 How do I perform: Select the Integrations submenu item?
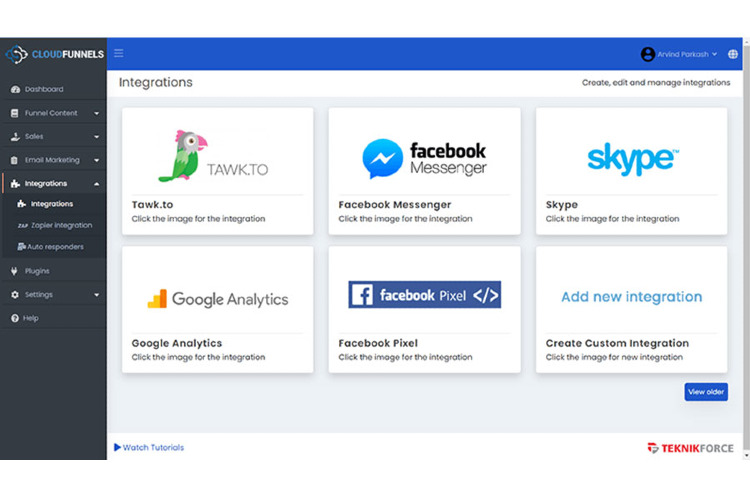(x=54, y=204)
